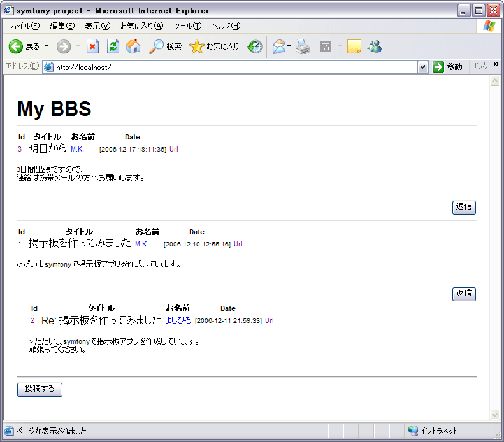This screenshot has height=442, width=504.
Task: Click the My BBS heading
Action: pyautogui.click(x=54, y=109)
